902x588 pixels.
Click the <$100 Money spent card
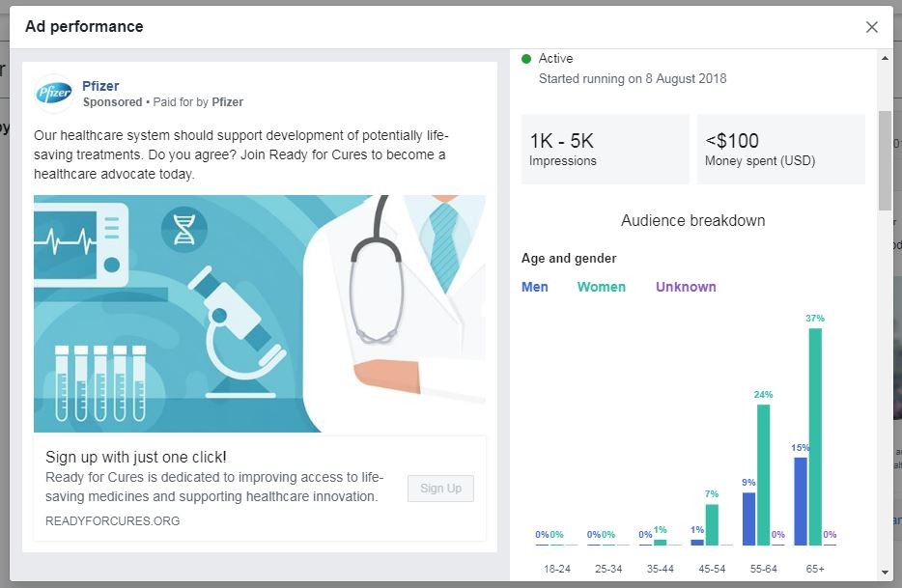[x=780, y=149]
